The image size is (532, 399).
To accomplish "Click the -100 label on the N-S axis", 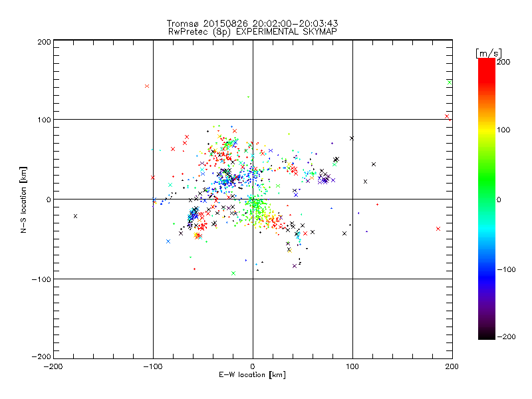I will 41,279.
